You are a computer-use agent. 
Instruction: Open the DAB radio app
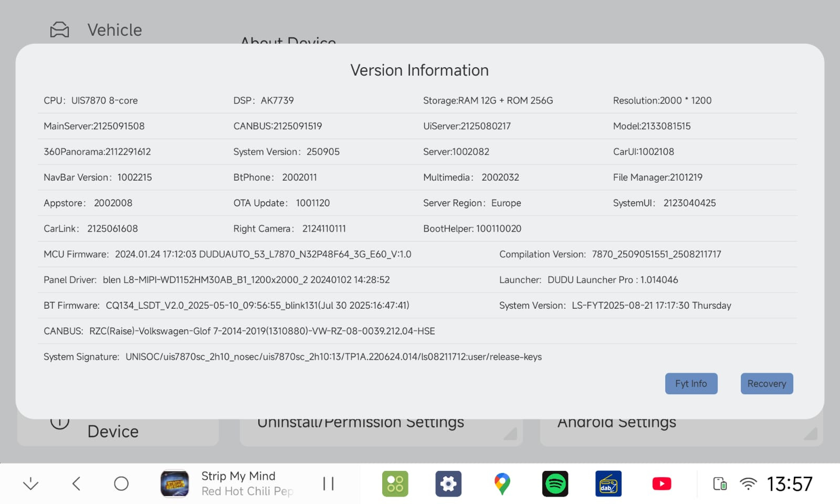click(x=608, y=484)
